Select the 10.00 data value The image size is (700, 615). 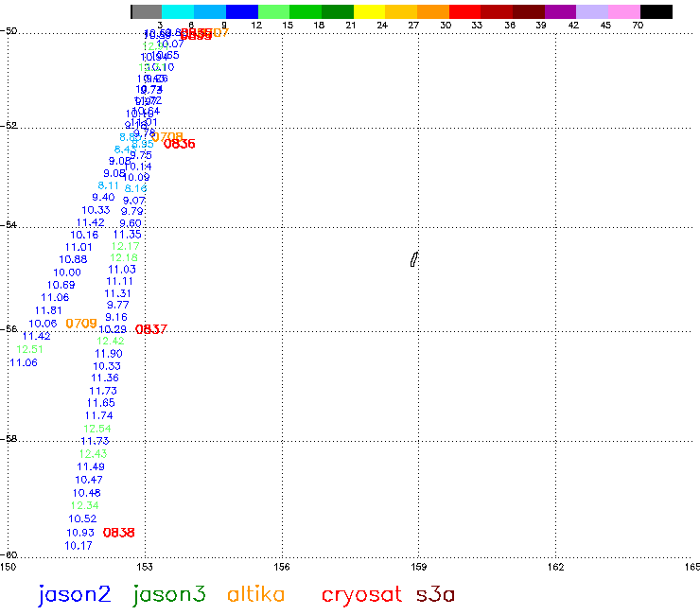click(67, 272)
